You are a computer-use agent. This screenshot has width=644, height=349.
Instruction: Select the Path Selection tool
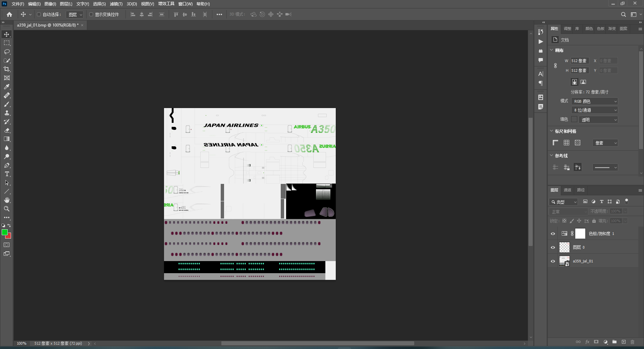(7, 183)
